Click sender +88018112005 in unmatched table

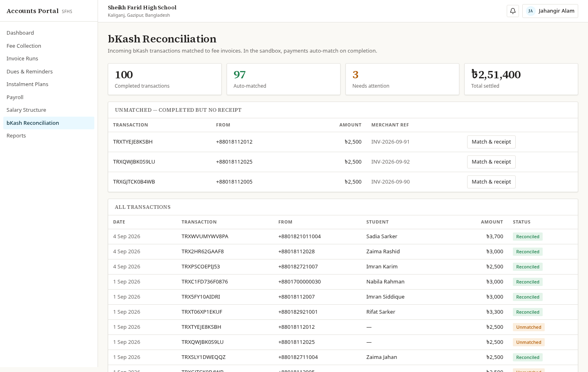pos(234,182)
